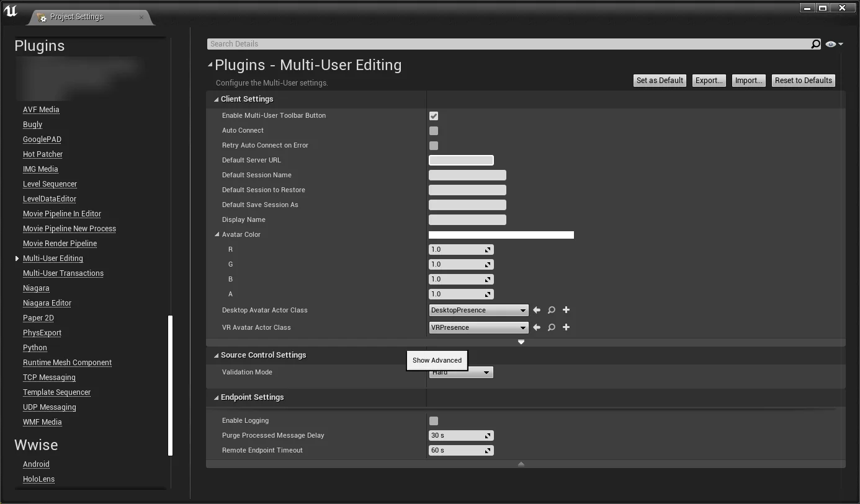The image size is (860, 504).
Task: Click the plus icon beside Desktop Avatar Actor Class
Action: click(566, 310)
